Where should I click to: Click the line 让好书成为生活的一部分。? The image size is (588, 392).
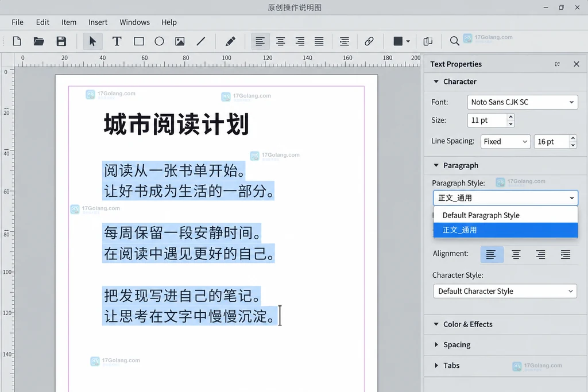(188, 191)
